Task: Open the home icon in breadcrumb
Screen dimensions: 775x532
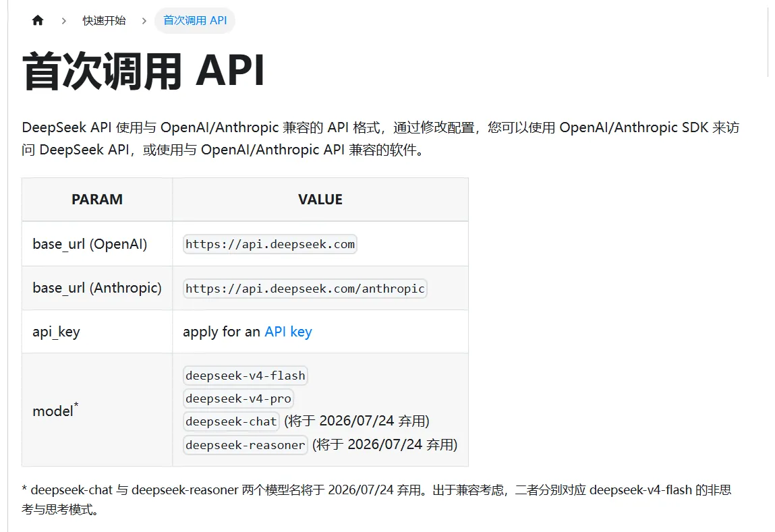Action: click(x=38, y=20)
